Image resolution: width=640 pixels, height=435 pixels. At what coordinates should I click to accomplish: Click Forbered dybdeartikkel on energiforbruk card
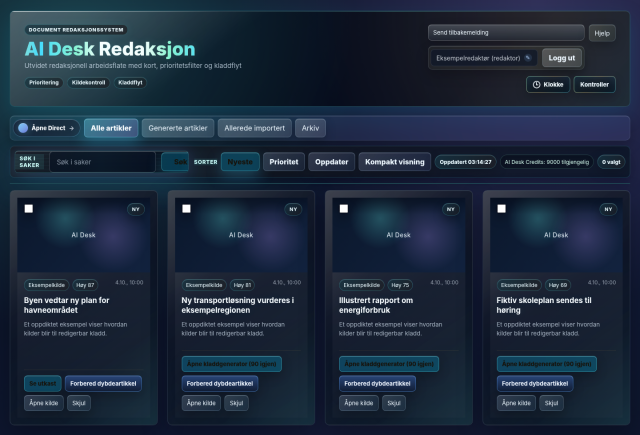tap(377, 384)
